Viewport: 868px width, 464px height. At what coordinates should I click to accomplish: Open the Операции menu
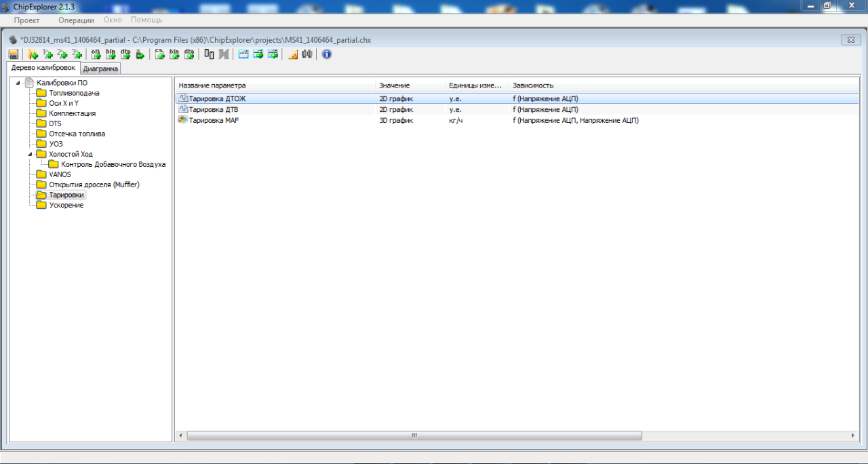76,20
